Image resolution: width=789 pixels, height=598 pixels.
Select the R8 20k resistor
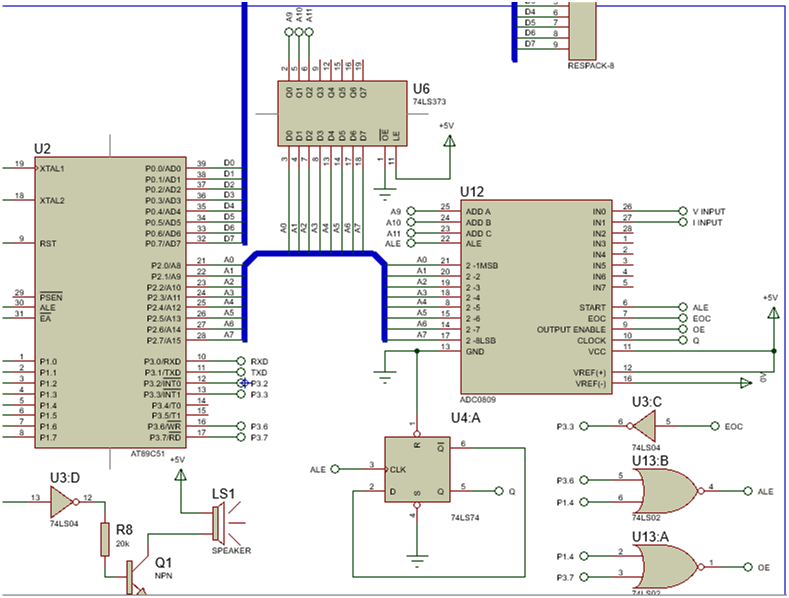click(x=105, y=539)
